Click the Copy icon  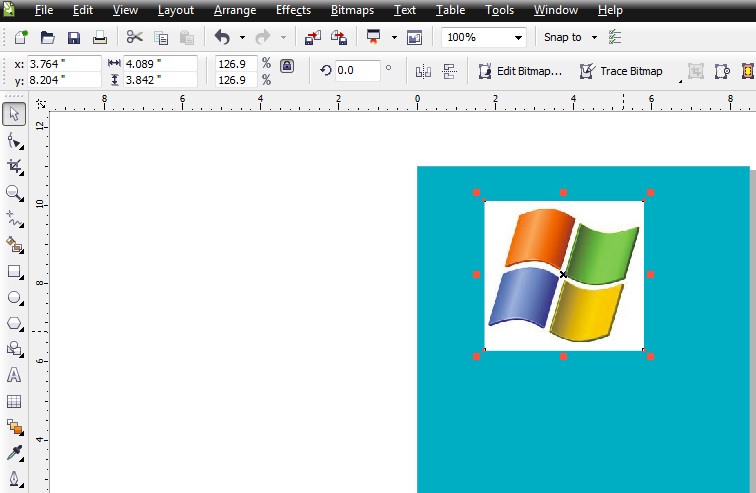161,38
